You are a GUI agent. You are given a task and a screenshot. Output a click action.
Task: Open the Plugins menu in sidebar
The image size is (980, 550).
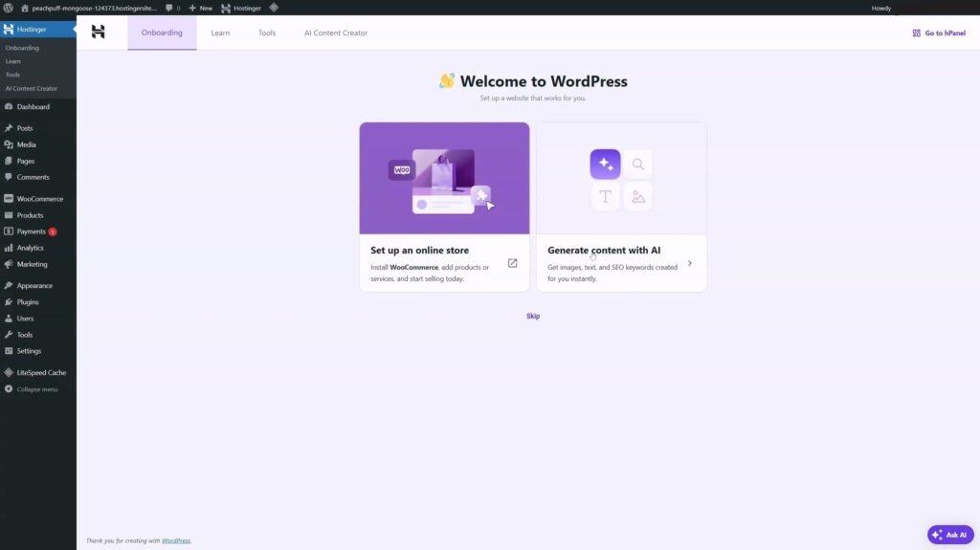[28, 302]
